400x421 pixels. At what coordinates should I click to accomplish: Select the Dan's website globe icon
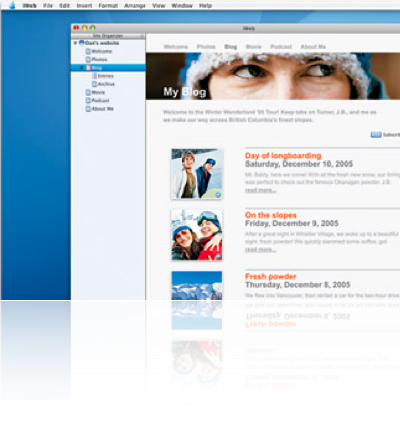point(81,43)
